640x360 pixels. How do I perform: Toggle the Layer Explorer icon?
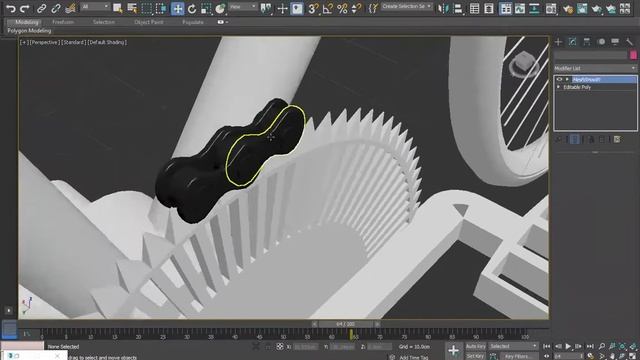point(489,8)
